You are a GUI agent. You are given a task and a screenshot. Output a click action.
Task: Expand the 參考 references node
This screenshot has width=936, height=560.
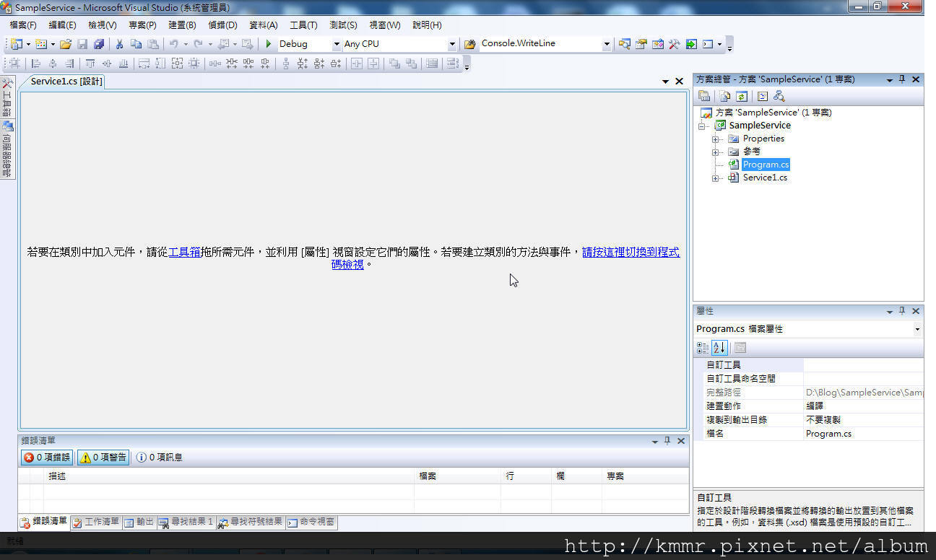(x=716, y=152)
